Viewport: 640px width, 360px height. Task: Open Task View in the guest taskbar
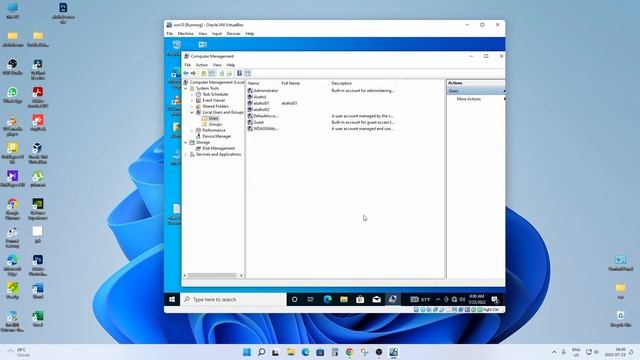tap(311, 300)
